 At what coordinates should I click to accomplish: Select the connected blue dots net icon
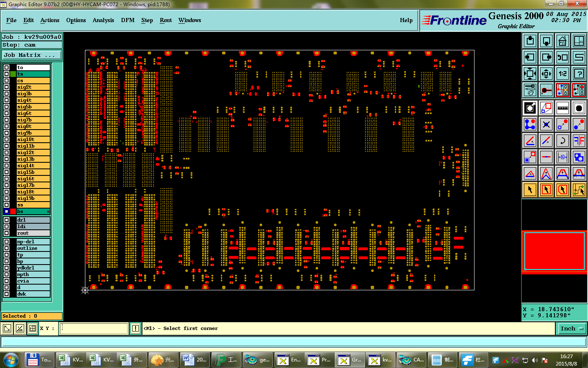click(530, 124)
